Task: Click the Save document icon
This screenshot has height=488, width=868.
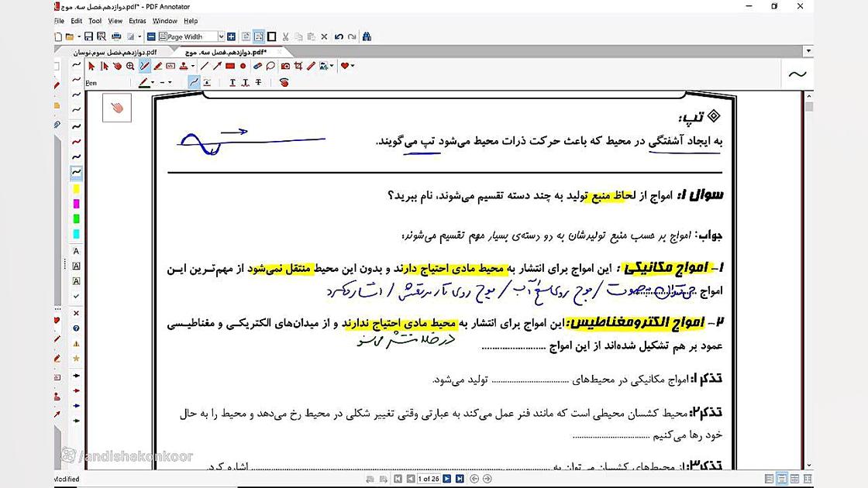Action: click(88, 36)
